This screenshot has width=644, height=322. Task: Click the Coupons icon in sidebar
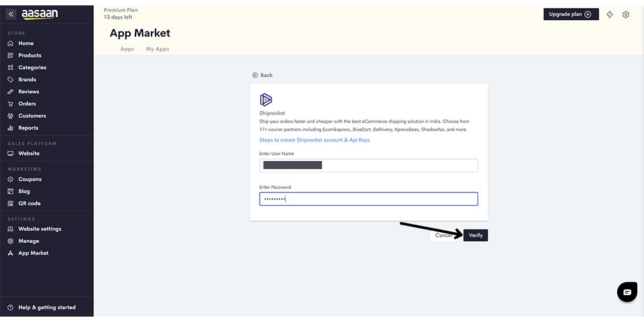pos(11,180)
